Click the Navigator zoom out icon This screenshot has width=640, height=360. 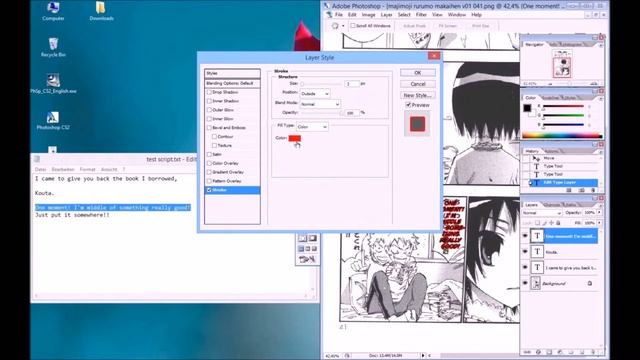click(x=550, y=84)
